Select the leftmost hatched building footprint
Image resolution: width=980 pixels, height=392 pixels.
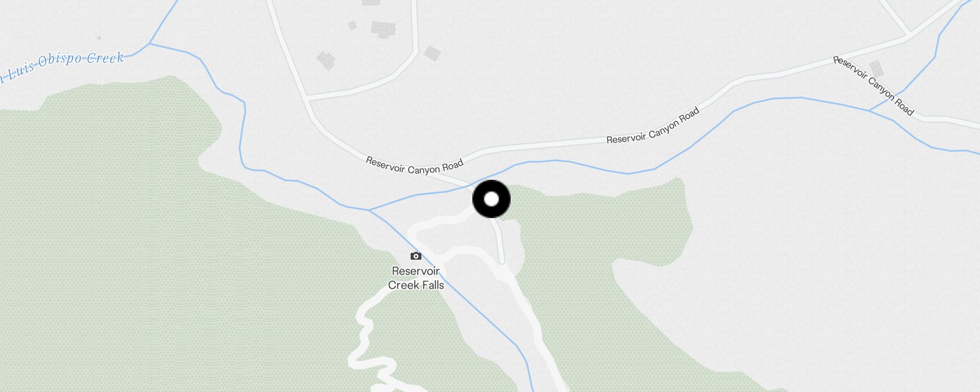[x=326, y=61]
